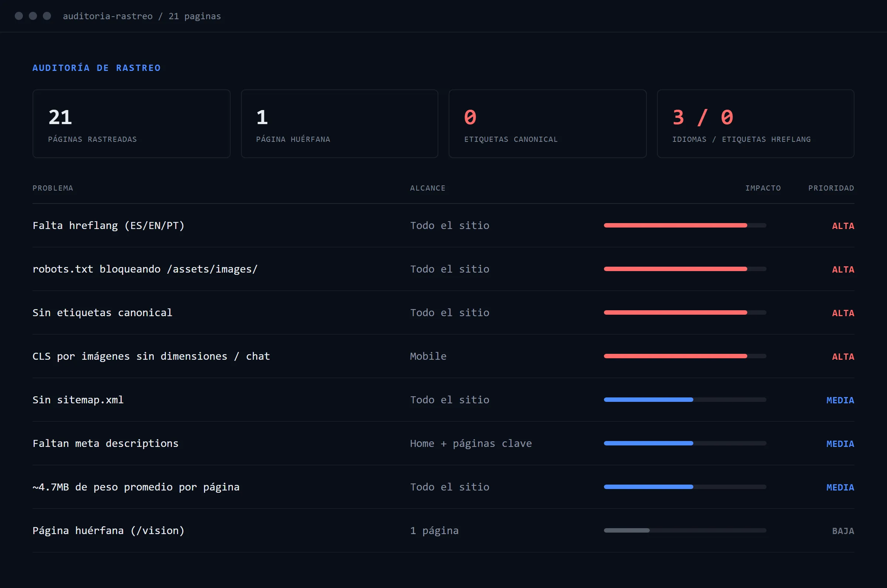This screenshot has width=887, height=588.
Task: Open the 'Sin sitemap.xml' problem
Action: pos(78,400)
